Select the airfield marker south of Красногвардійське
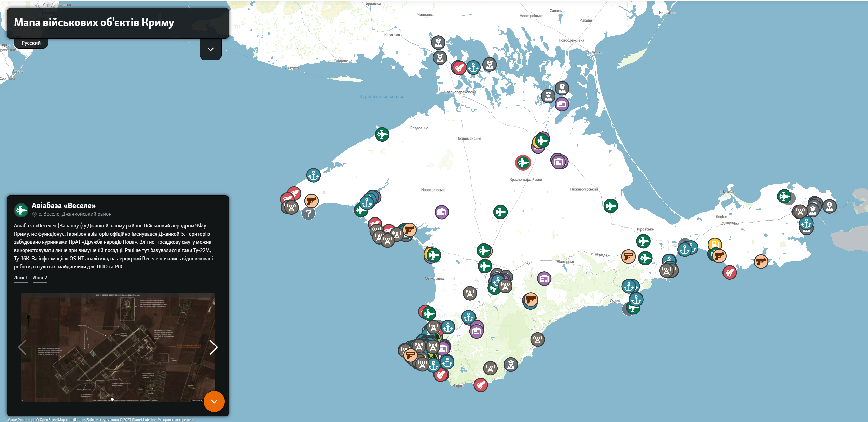 [500, 212]
